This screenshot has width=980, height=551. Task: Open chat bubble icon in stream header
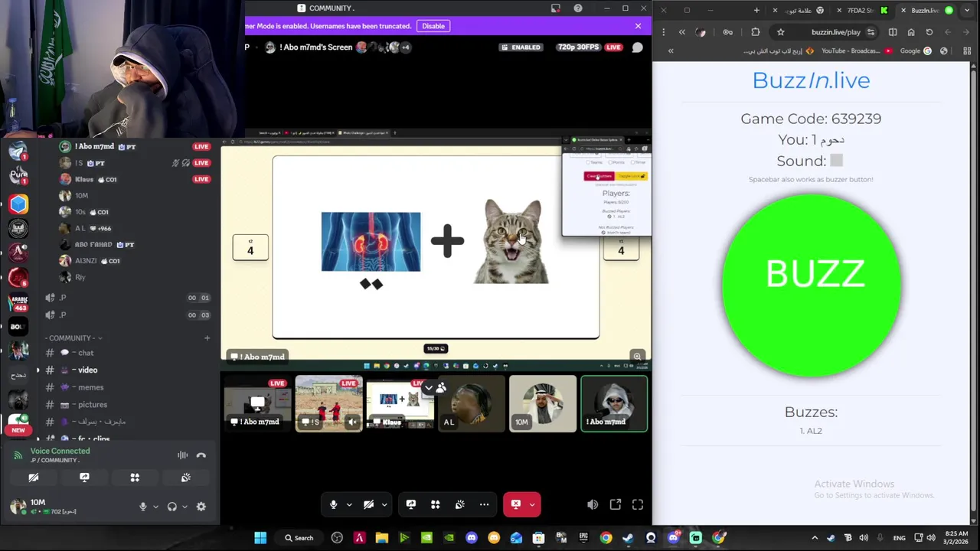click(637, 47)
